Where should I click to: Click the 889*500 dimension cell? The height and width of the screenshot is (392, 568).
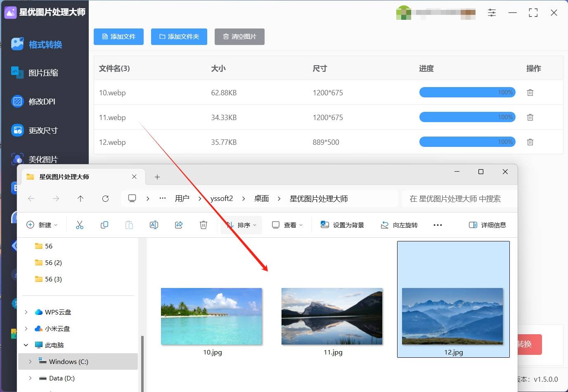(326, 142)
